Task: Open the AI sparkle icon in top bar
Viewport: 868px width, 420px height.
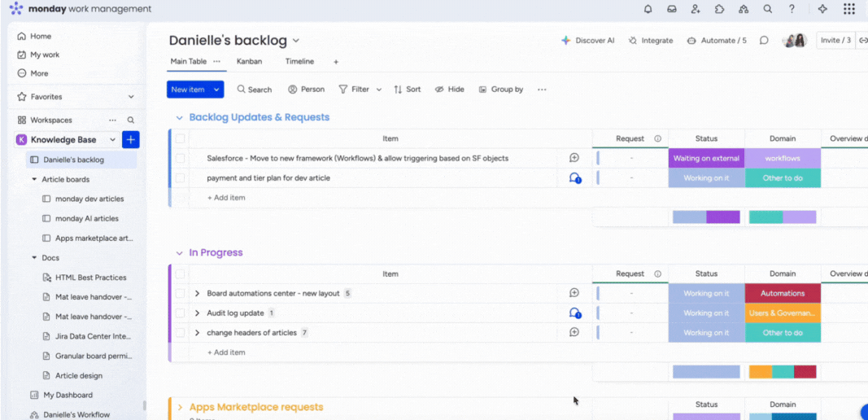Action: tap(822, 9)
